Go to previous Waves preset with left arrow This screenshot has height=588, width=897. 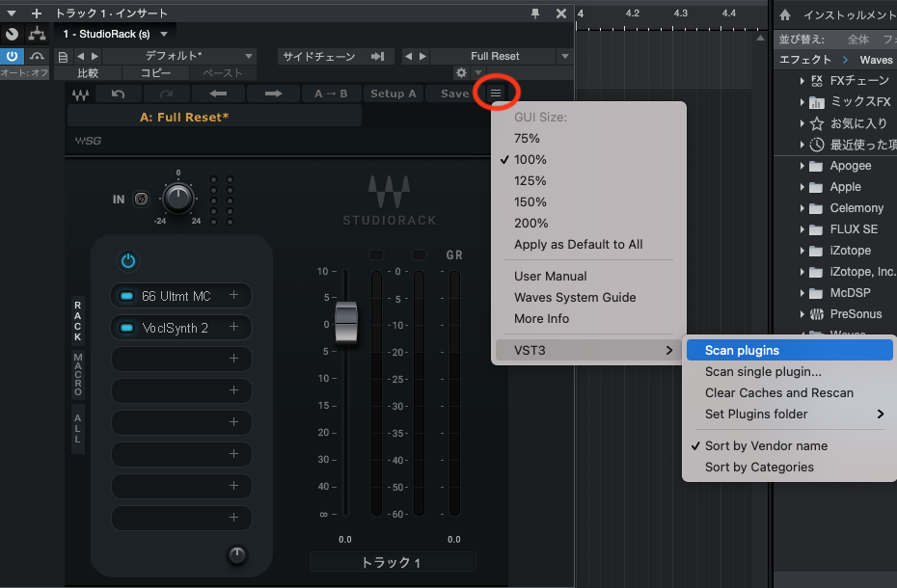[x=218, y=94]
